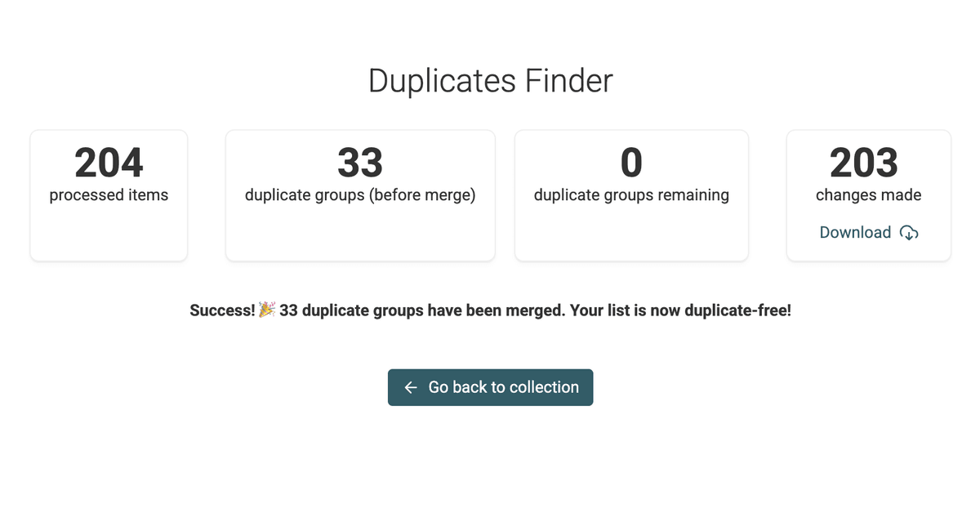The image size is (980, 518).
Task: Go back to collection
Action: click(x=490, y=387)
